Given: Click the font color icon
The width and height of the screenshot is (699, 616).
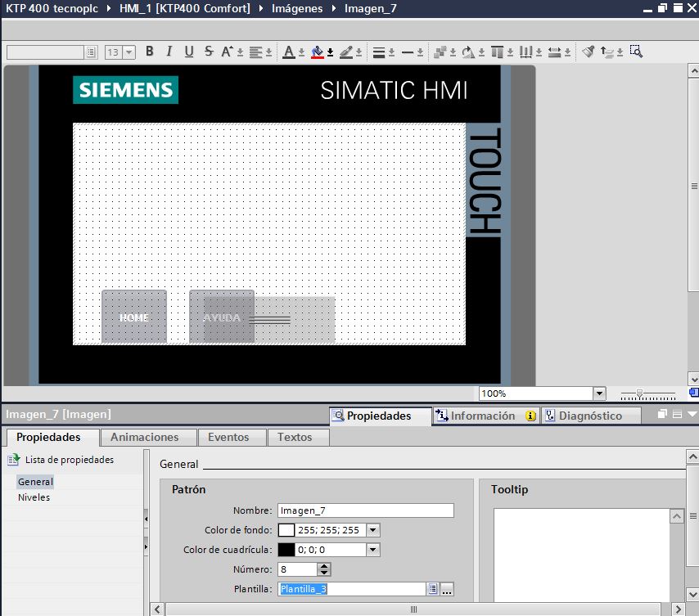Looking at the screenshot, I should (x=288, y=52).
